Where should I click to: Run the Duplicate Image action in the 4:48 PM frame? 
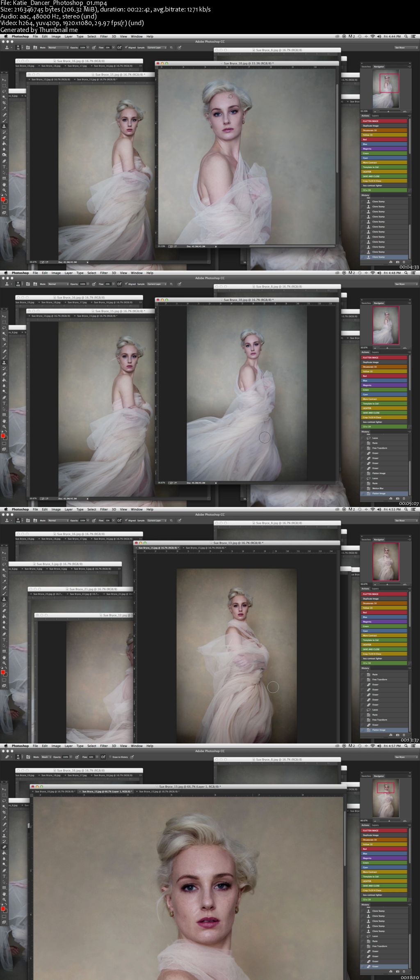tap(384, 362)
